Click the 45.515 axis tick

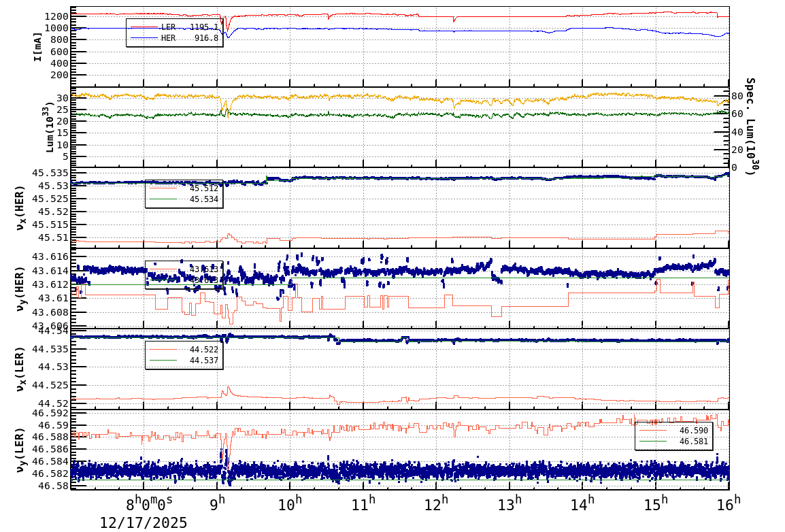[50, 225]
